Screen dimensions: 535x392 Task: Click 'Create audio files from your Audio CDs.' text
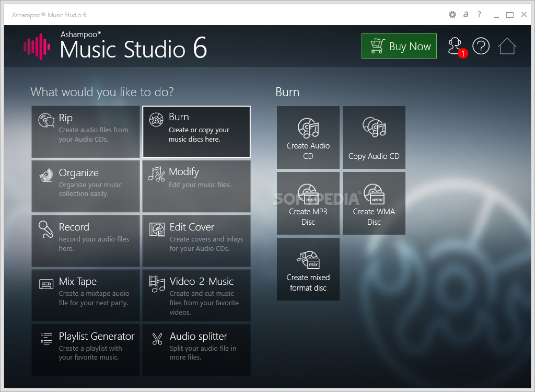pyautogui.click(x=94, y=134)
